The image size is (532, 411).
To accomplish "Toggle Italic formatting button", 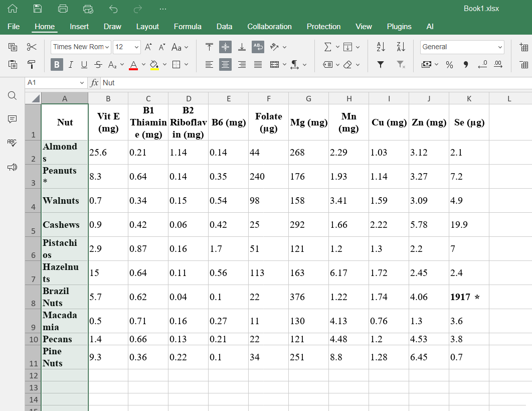I will 71,65.
